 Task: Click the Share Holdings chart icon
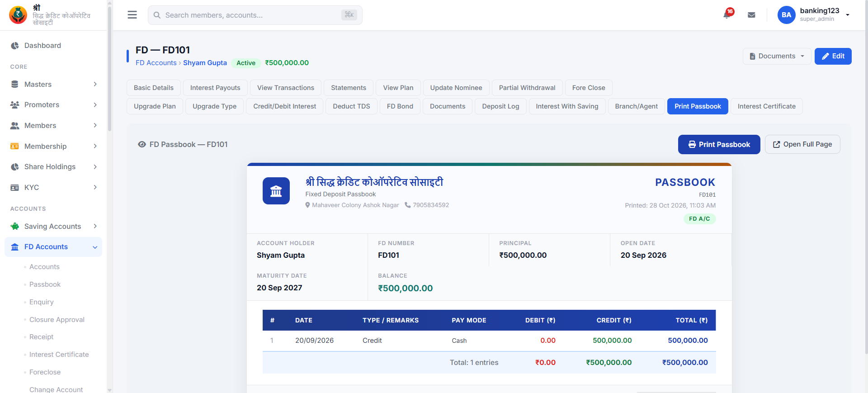[x=15, y=167]
